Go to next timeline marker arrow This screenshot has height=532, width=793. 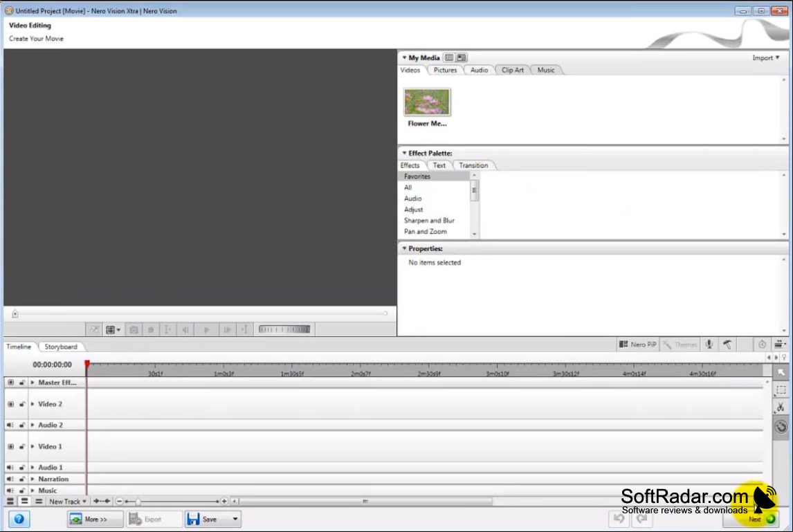tap(776, 358)
